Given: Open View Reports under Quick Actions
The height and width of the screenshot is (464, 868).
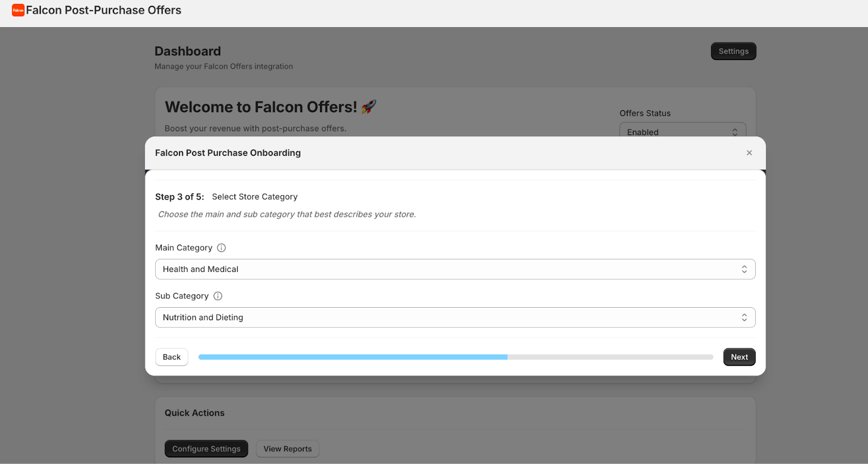Looking at the screenshot, I should pyautogui.click(x=288, y=449).
